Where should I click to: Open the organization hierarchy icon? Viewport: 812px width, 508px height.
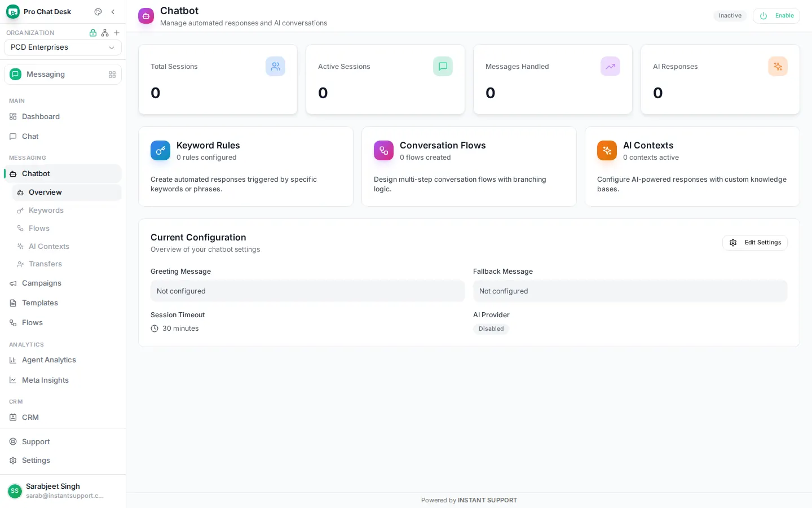coord(105,33)
